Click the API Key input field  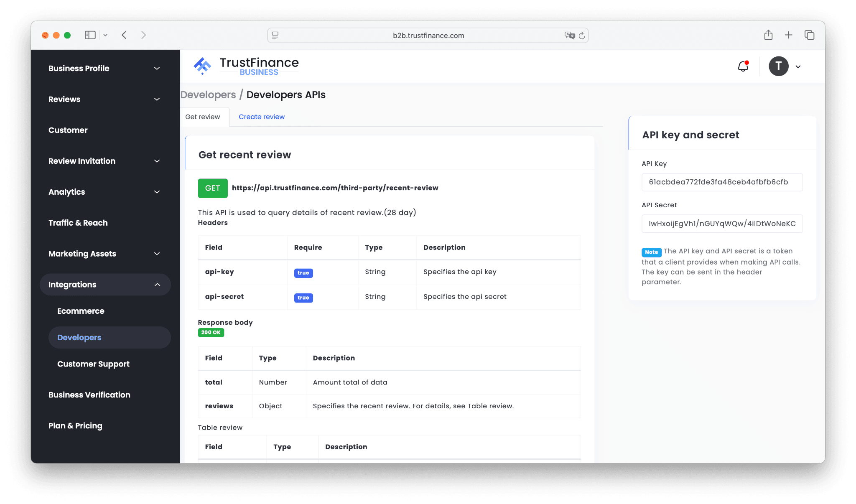[722, 182]
